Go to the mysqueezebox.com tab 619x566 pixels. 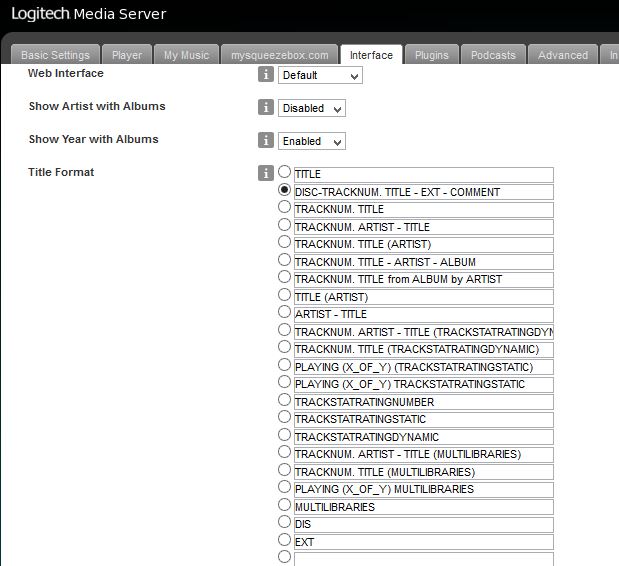[x=279, y=55]
